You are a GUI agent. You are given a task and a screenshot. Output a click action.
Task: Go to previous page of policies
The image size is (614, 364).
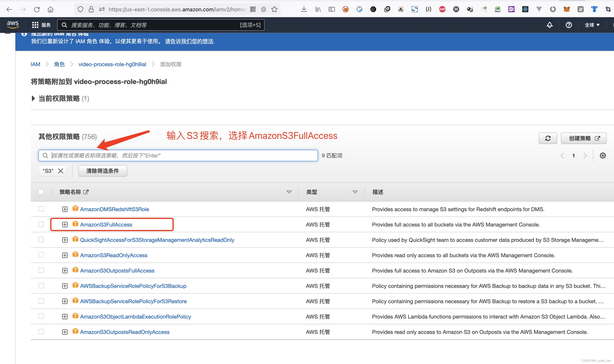[x=562, y=156]
